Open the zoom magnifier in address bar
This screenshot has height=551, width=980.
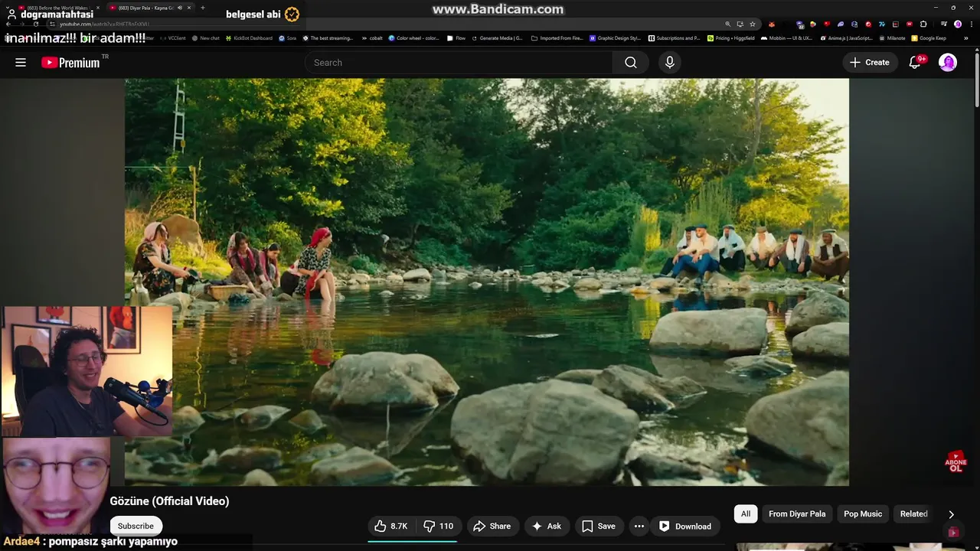pos(728,24)
